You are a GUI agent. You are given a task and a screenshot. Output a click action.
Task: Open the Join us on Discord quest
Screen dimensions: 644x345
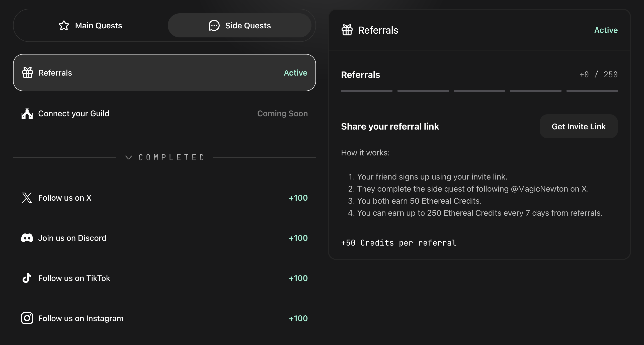(x=164, y=238)
